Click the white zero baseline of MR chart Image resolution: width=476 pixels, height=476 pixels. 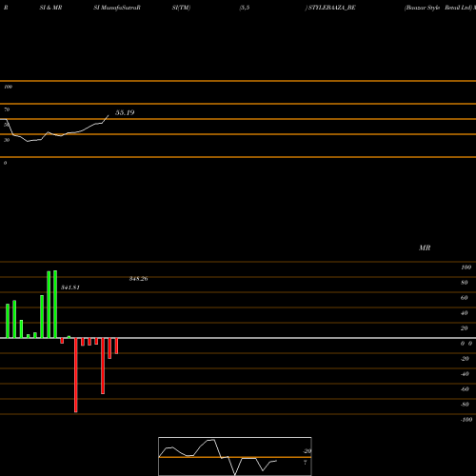238,338
